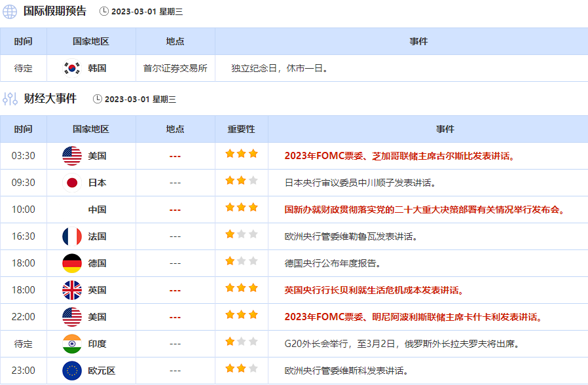Click the India flag icon
This screenshot has height=385, width=588.
tap(72, 344)
